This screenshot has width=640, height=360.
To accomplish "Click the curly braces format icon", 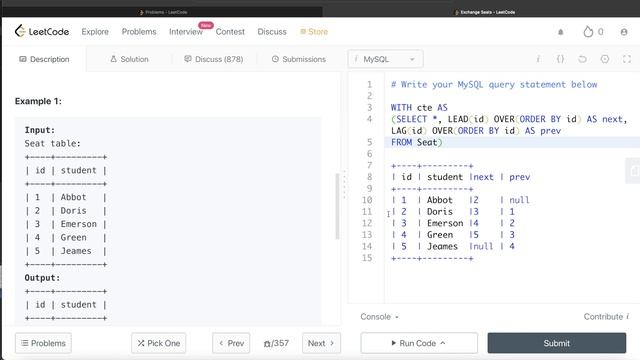I will (560, 59).
